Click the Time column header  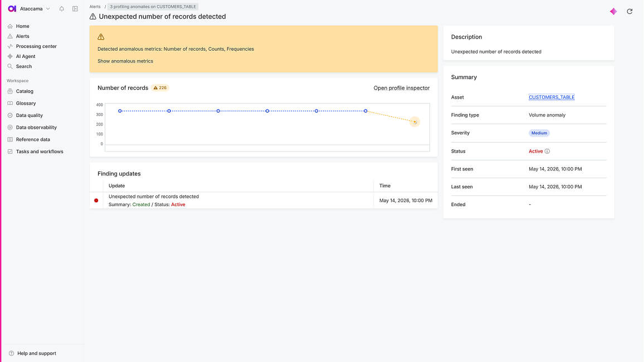[385, 186]
